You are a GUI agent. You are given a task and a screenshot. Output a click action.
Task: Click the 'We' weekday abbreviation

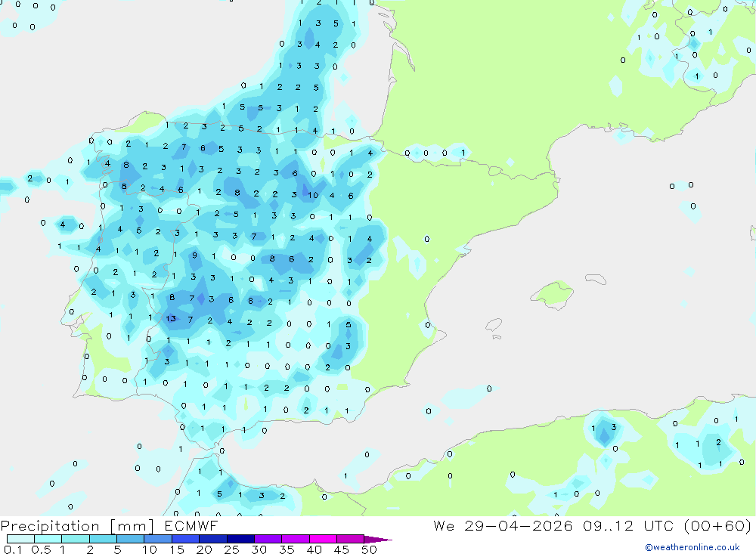[x=444, y=525]
